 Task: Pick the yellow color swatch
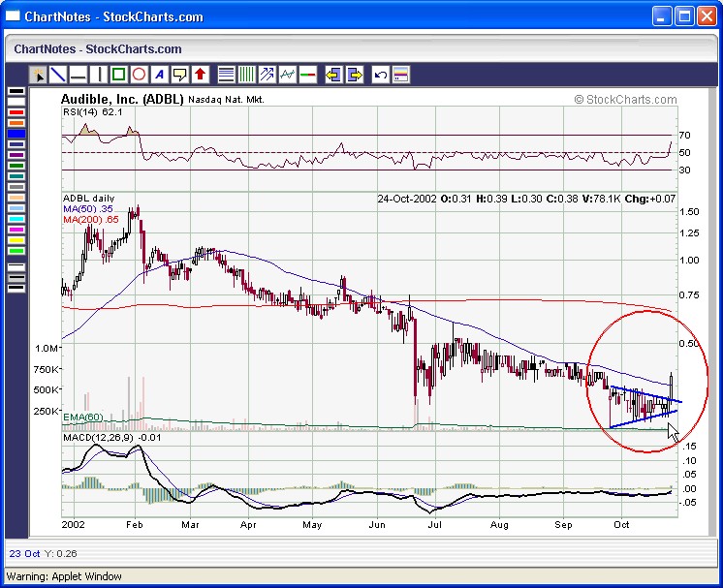[x=16, y=240]
